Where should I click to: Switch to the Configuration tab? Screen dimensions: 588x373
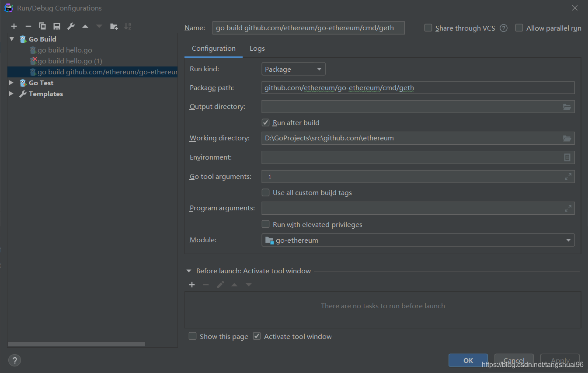point(214,49)
